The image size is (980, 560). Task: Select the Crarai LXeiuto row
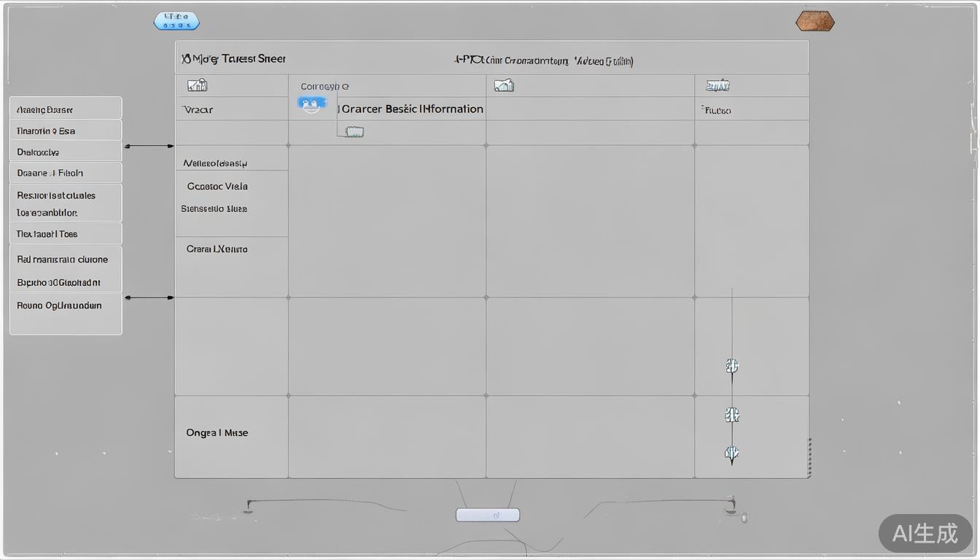coord(217,249)
